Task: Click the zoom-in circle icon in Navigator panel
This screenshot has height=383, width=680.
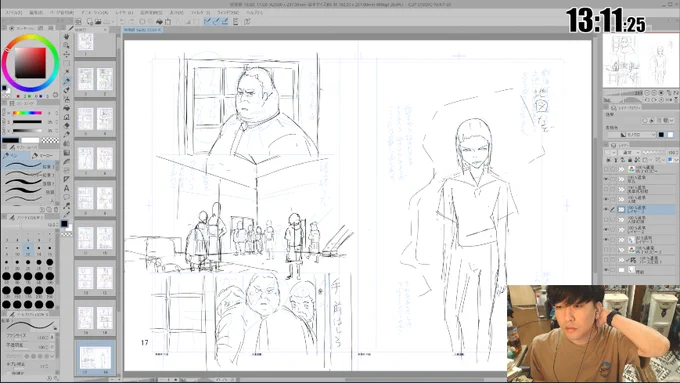Action: 654,93
